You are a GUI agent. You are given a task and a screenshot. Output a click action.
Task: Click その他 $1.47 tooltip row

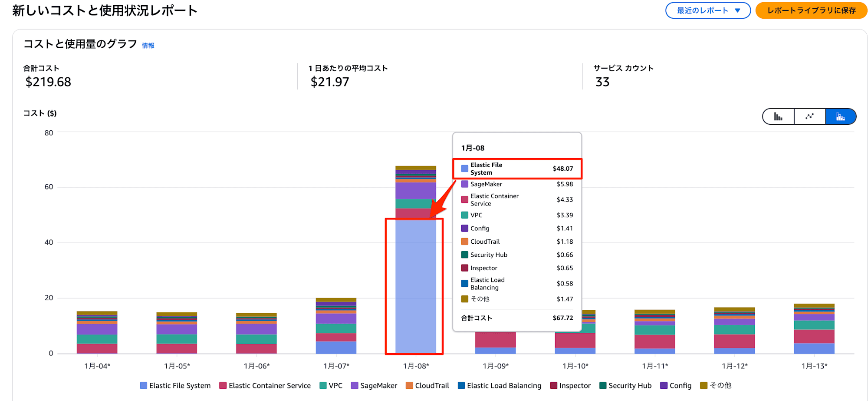(517, 299)
